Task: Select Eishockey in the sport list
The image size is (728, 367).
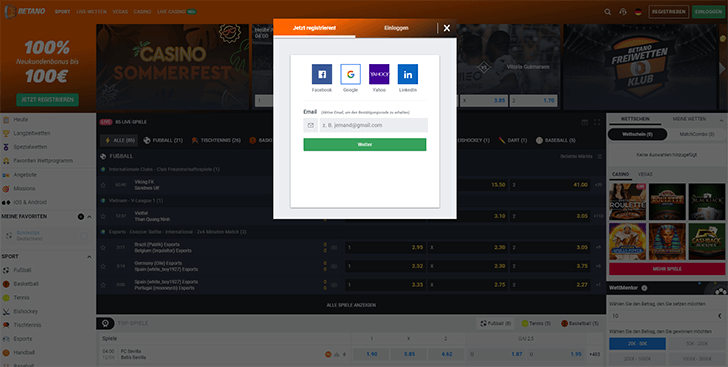Action: tap(26, 311)
